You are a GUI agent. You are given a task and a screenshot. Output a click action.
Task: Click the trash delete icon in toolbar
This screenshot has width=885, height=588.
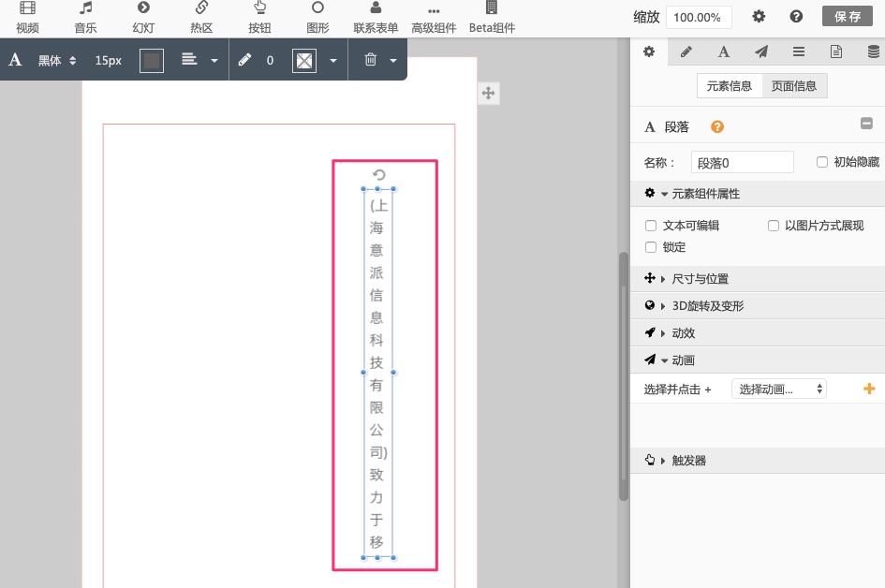(x=370, y=60)
